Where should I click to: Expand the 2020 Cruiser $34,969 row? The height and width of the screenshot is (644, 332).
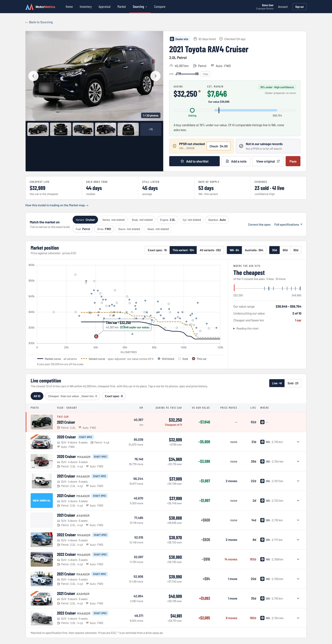[x=298, y=461]
